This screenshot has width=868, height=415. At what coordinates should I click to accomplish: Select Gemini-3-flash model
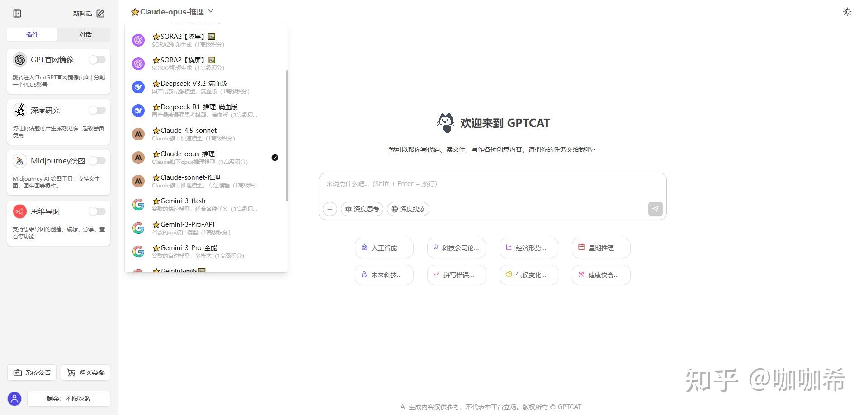[206, 205]
